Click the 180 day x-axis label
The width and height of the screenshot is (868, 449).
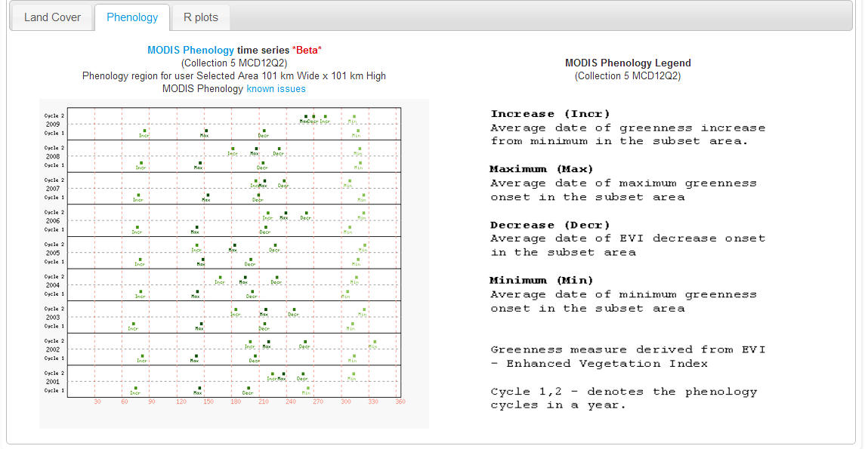pos(236,401)
